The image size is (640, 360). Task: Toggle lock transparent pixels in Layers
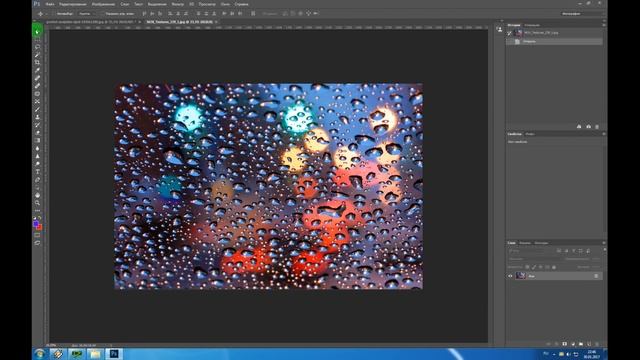click(x=527, y=267)
